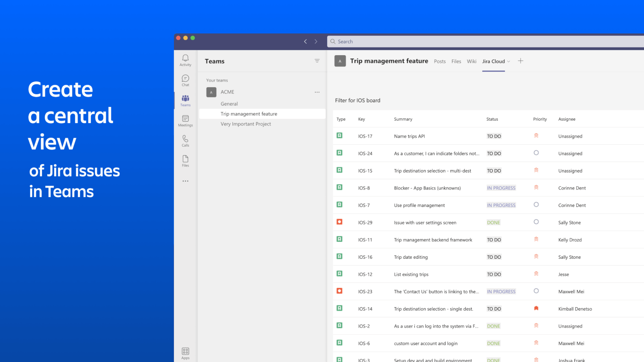Screen dimensions: 644x362
Task: Click the ACME team avatar
Action: point(211,92)
